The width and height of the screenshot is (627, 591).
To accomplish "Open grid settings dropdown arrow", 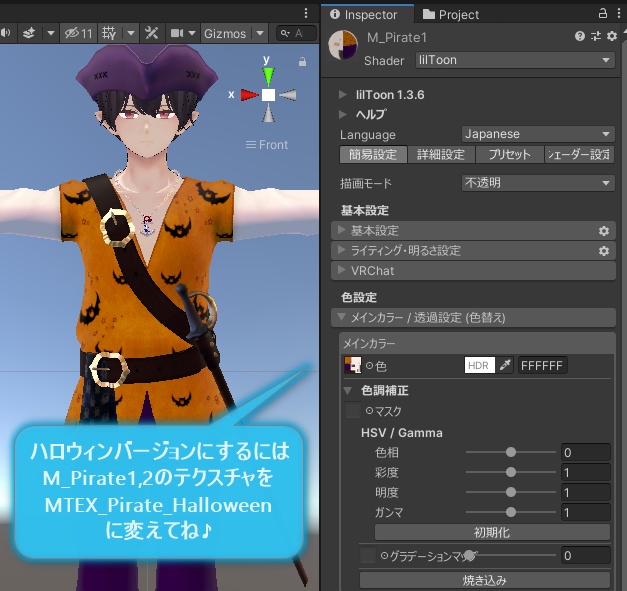I will [131, 33].
